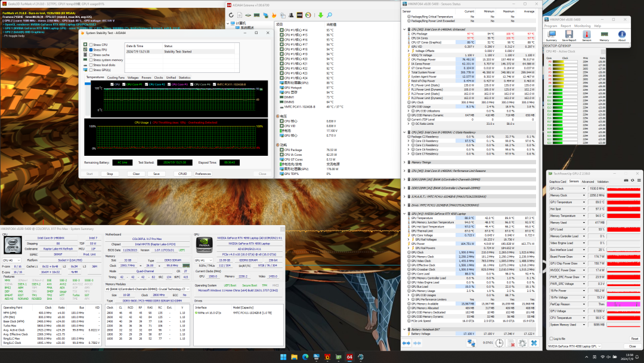Enable the Stress CPU checkbox
Viewport: 644px width, 363px height.
pyautogui.click(x=91, y=45)
